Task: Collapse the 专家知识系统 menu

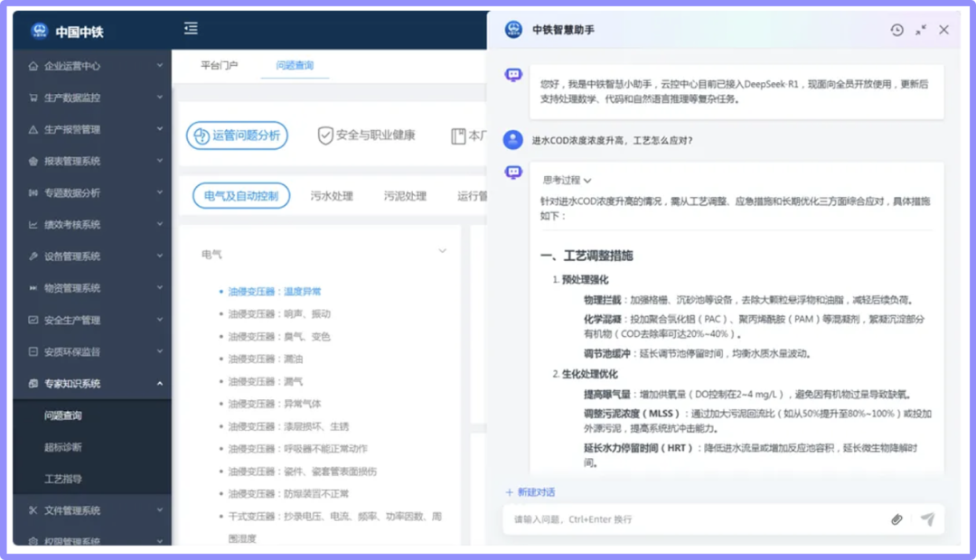Action: 160,384
